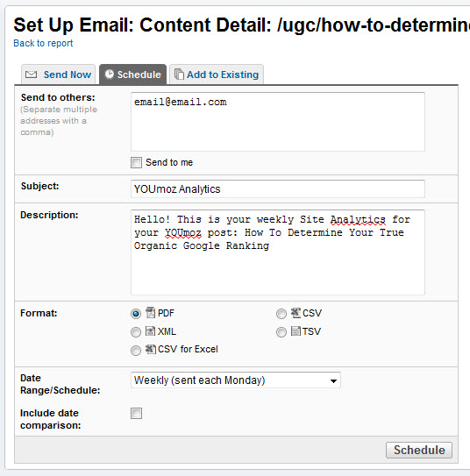Click the TSV file format icon
Viewport: 470px width, 476px height.
tap(296, 330)
